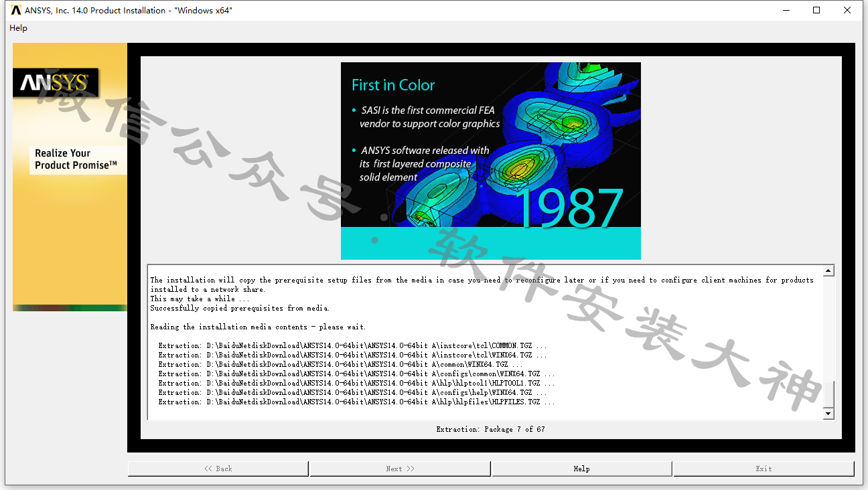Maximize the installer window

(816, 10)
